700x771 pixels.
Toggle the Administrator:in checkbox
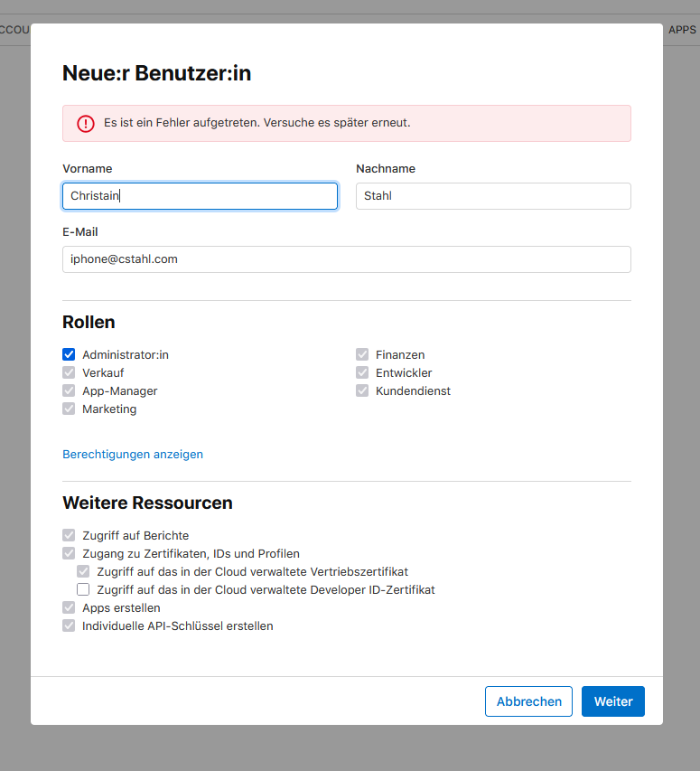pyautogui.click(x=69, y=354)
